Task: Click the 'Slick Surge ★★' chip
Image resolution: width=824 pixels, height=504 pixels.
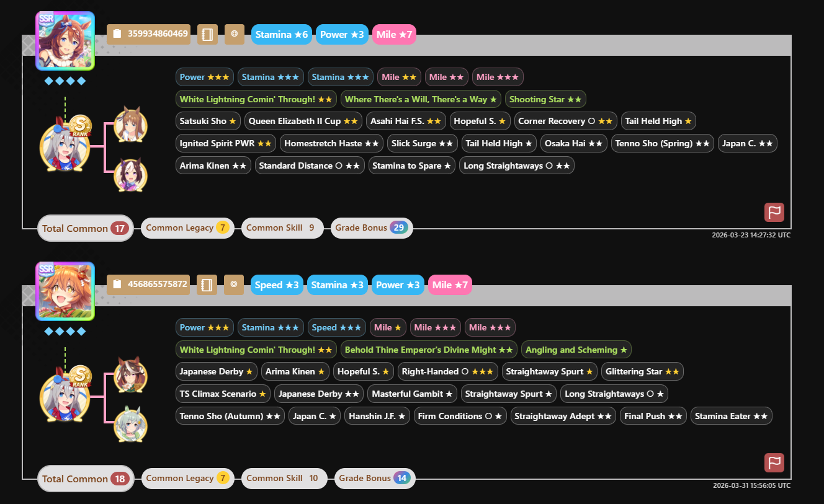Action: click(x=423, y=144)
